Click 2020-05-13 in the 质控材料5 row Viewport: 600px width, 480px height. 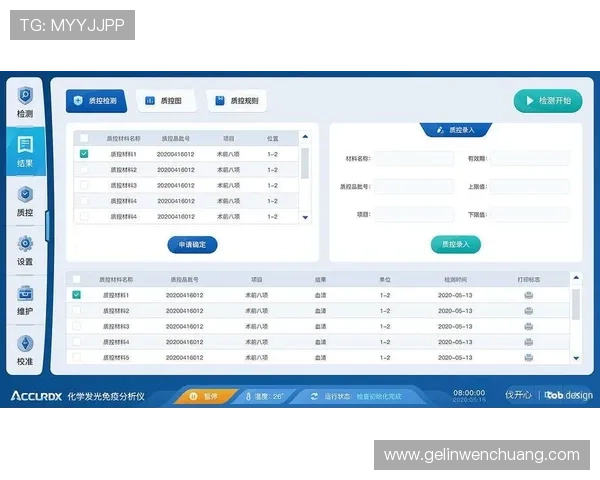click(x=455, y=358)
